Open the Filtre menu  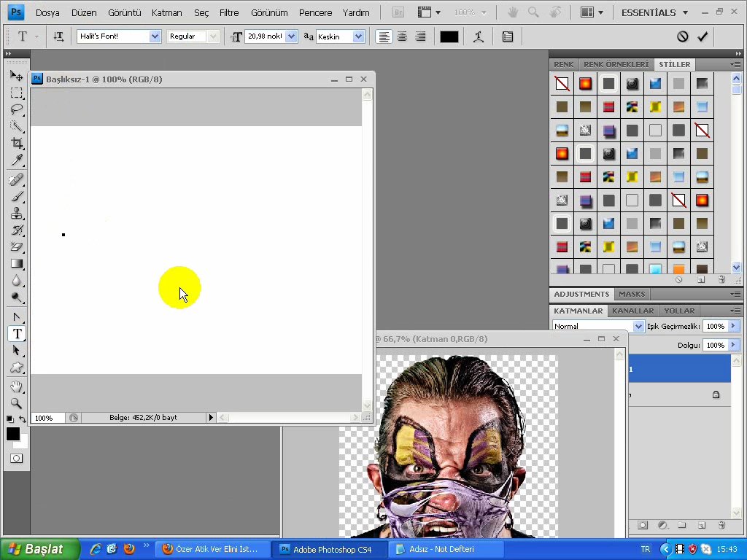(229, 13)
